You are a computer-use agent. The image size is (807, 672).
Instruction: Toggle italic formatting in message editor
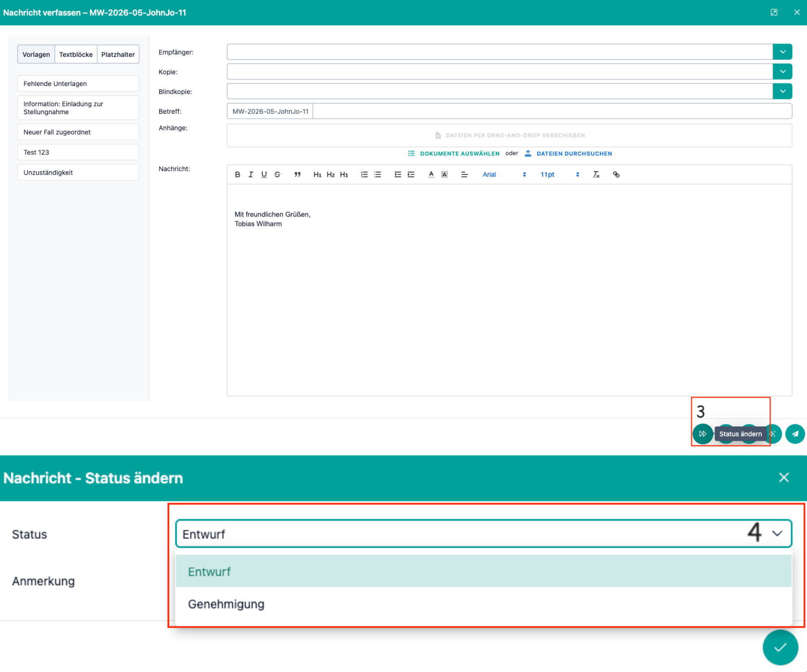pyautogui.click(x=251, y=175)
